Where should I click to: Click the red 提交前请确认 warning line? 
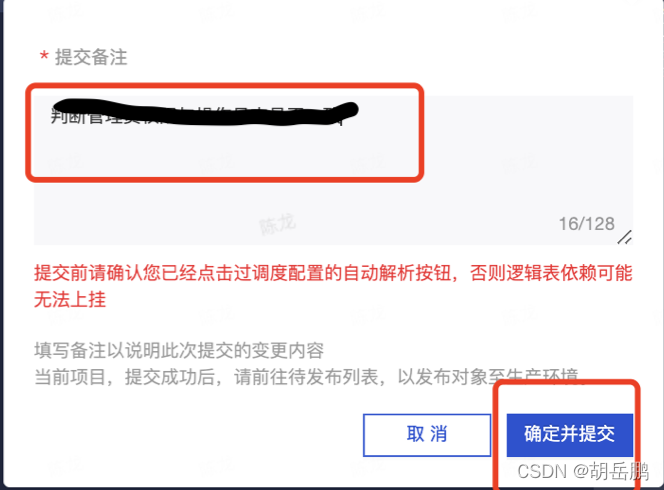coord(333,273)
